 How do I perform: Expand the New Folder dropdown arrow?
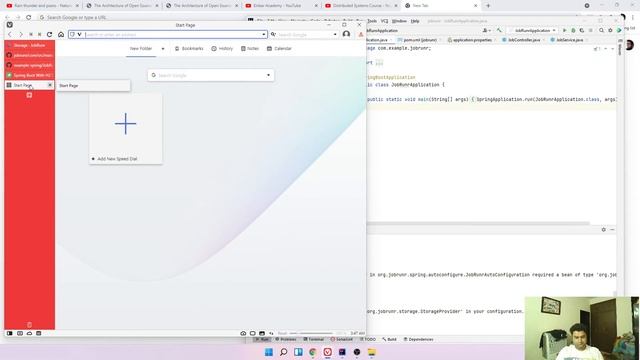click(x=163, y=49)
